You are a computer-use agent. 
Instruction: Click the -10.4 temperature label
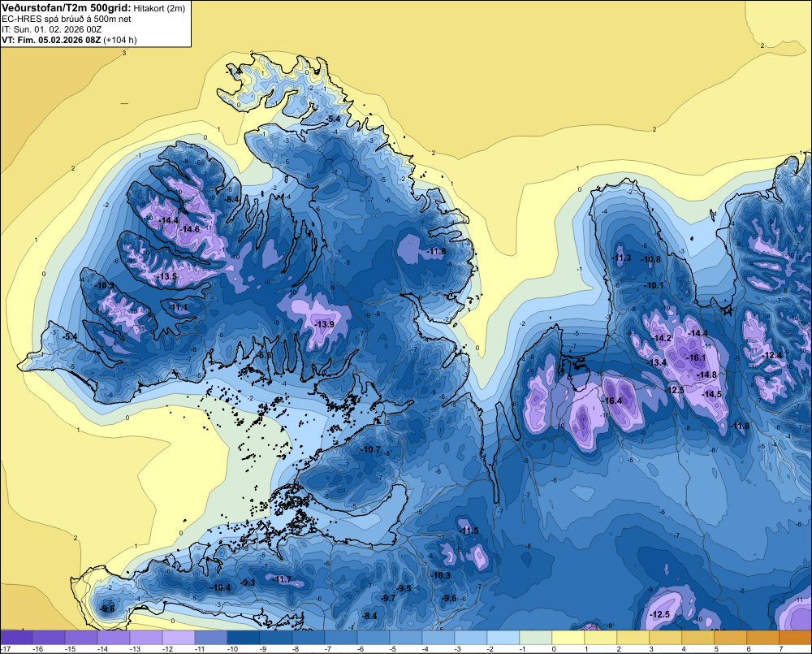point(221,587)
